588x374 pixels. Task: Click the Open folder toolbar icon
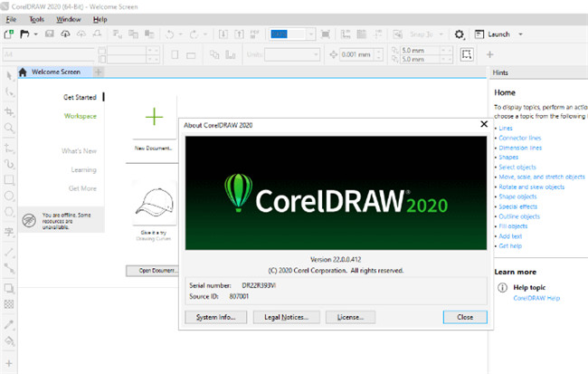click(x=24, y=34)
